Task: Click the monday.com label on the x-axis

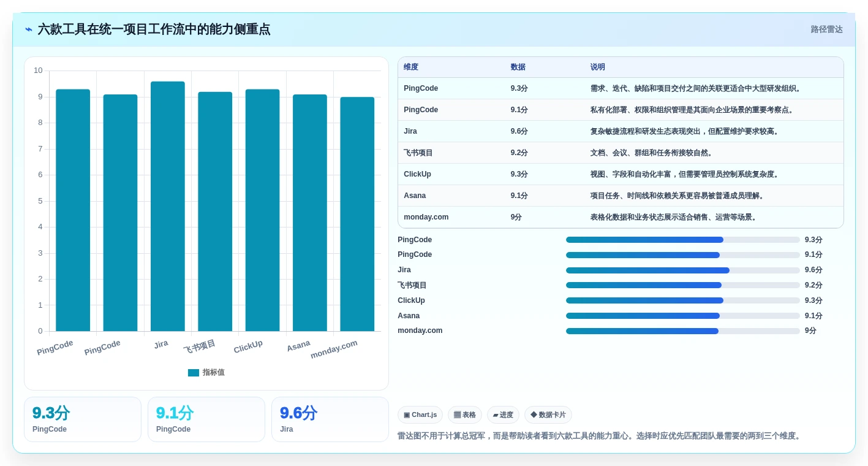Action: click(x=334, y=349)
